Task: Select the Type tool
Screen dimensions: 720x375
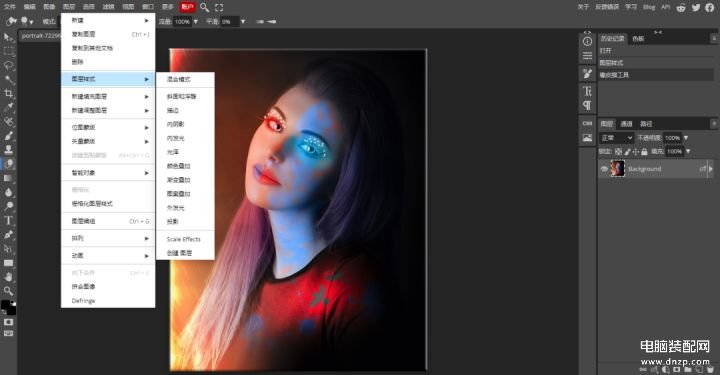Action: [x=8, y=220]
